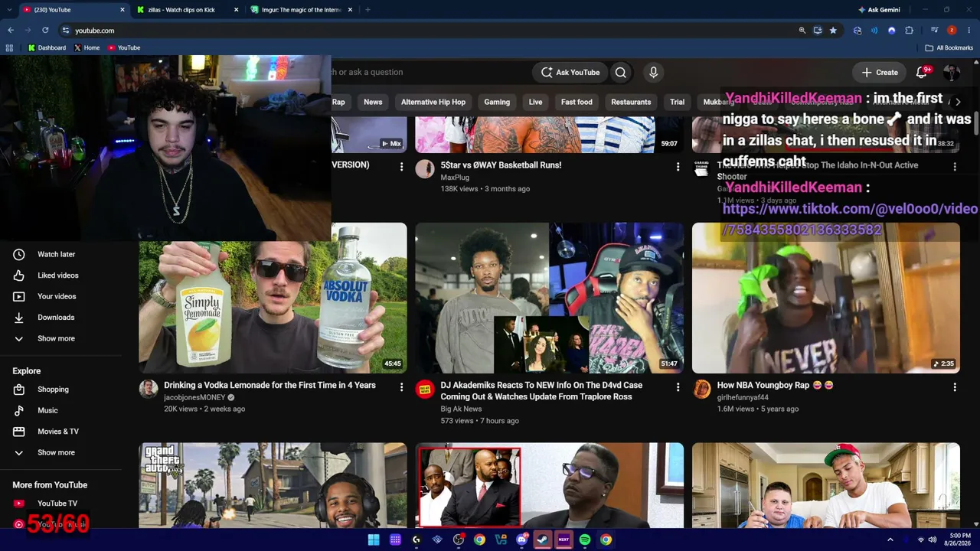Open DJ Akademiks Reacts video title
The height and width of the screenshot is (551, 980).
[x=541, y=391]
